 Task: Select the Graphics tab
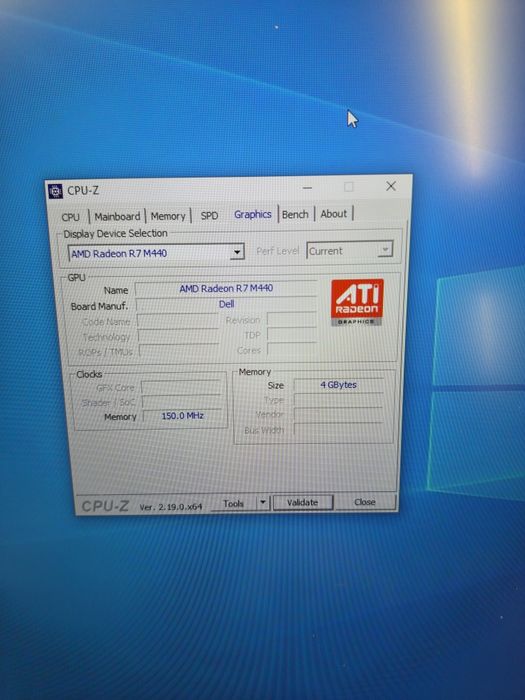click(253, 214)
